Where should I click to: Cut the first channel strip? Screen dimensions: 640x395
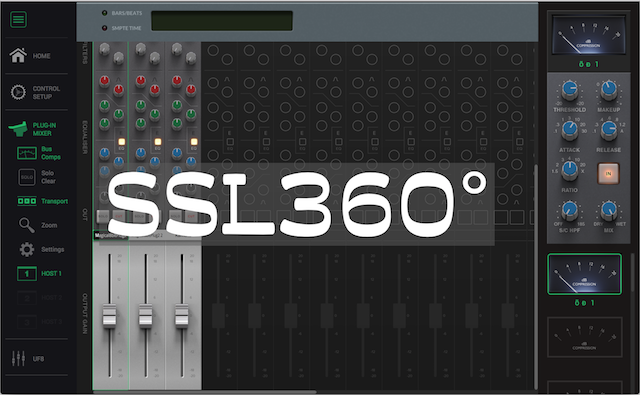[x=119, y=217]
